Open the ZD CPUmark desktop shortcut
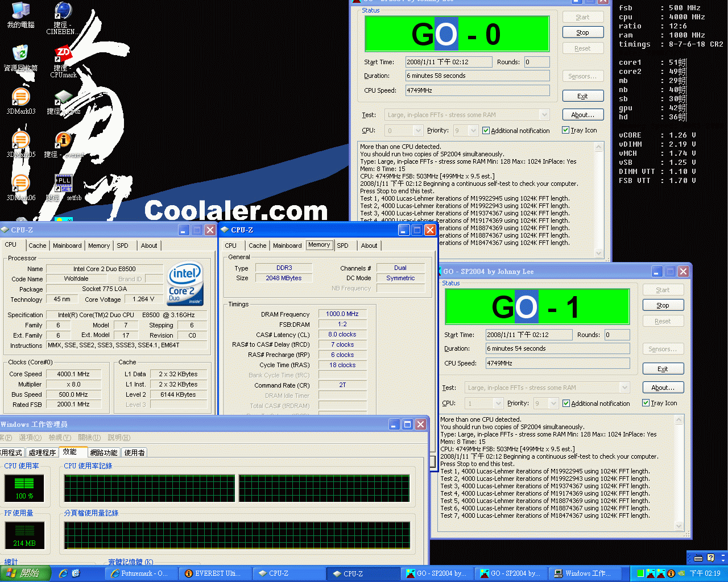 click(63, 61)
